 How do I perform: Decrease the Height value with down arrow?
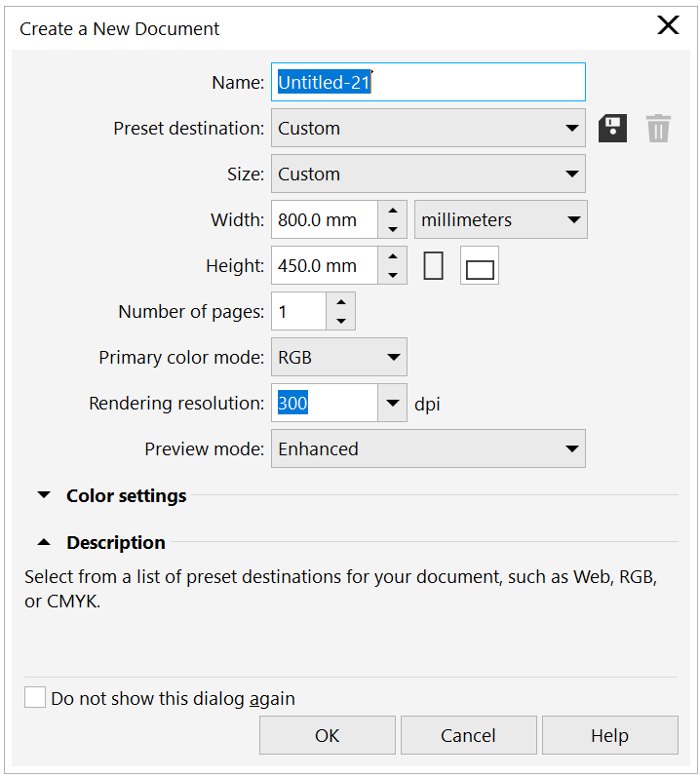392,275
